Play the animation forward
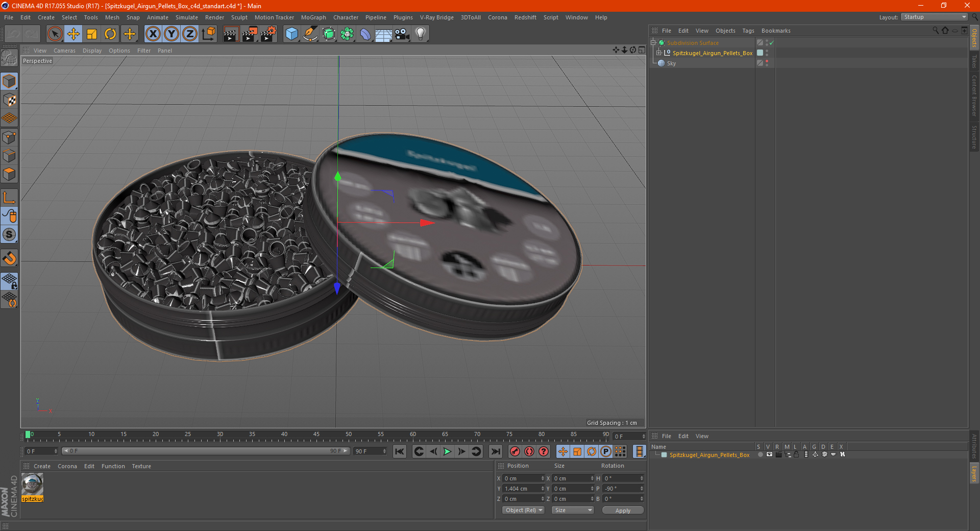Viewport: 980px width, 531px height. click(x=447, y=451)
